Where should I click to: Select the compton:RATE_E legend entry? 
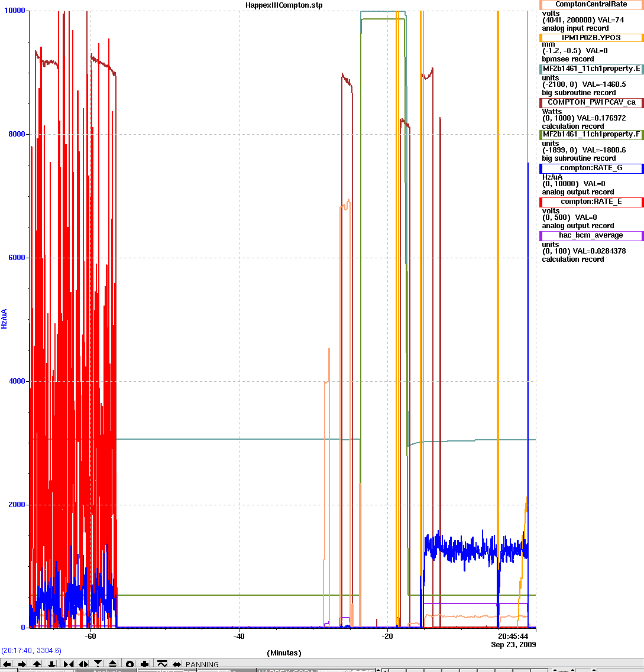(x=591, y=202)
